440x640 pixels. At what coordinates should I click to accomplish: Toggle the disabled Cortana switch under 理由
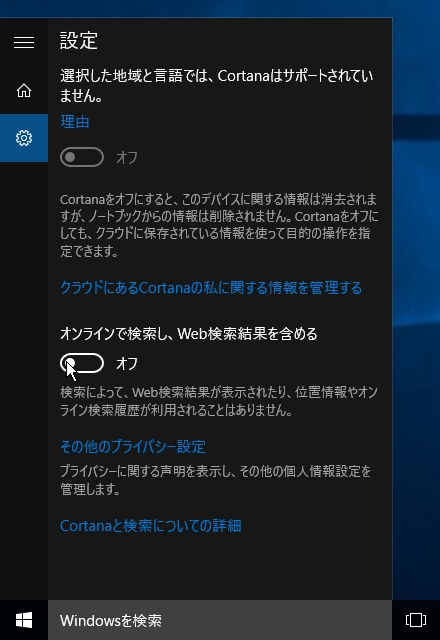point(82,157)
